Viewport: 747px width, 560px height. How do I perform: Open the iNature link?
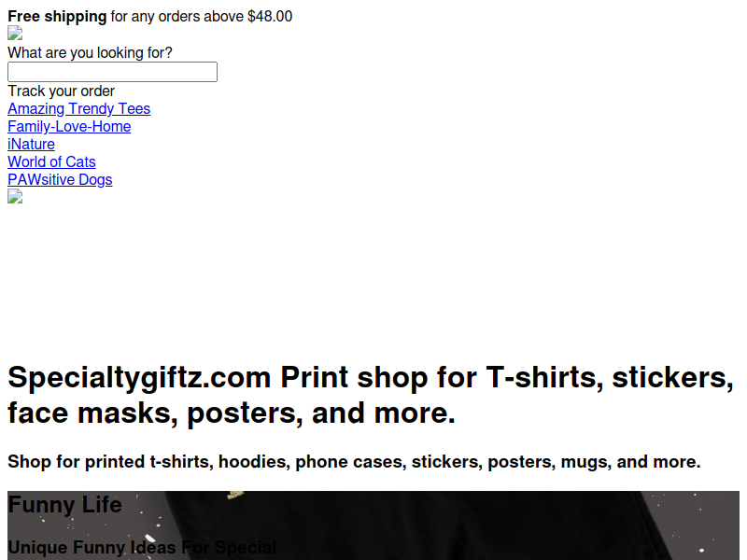tap(31, 144)
